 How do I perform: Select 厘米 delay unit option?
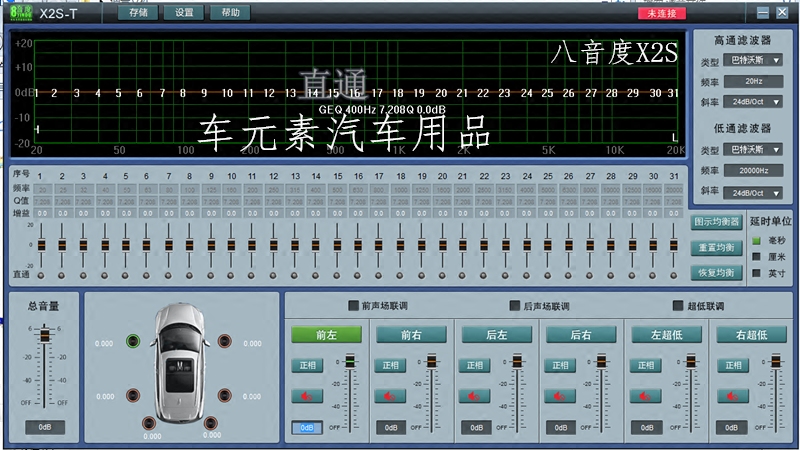click(756, 256)
